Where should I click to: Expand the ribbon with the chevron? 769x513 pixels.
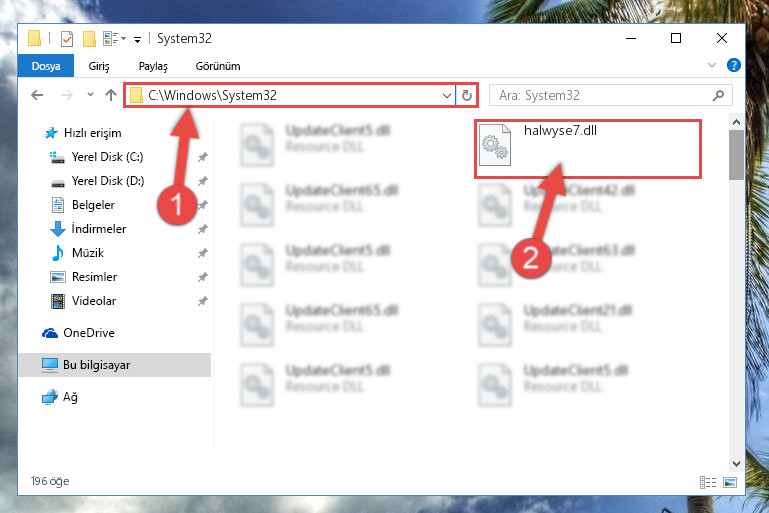pyautogui.click(x=712, y=65)
